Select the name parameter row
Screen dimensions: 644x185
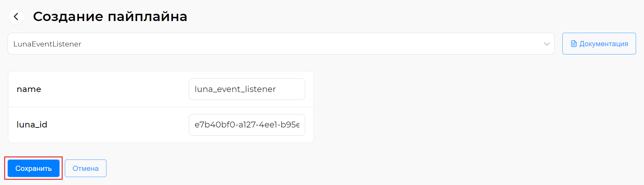pyautogui.click(x=161, y=89)
